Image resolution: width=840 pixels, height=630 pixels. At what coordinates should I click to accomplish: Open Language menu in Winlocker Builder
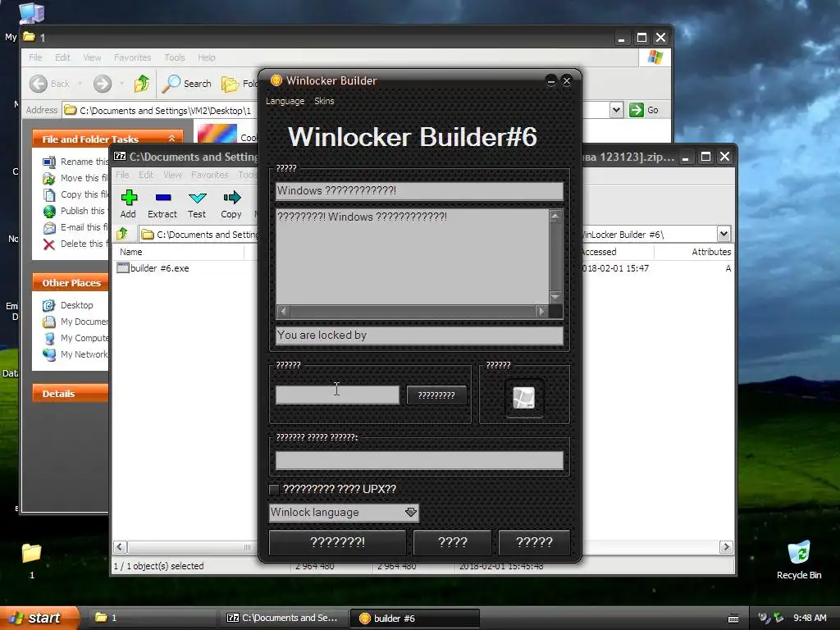tap(285, 101)
